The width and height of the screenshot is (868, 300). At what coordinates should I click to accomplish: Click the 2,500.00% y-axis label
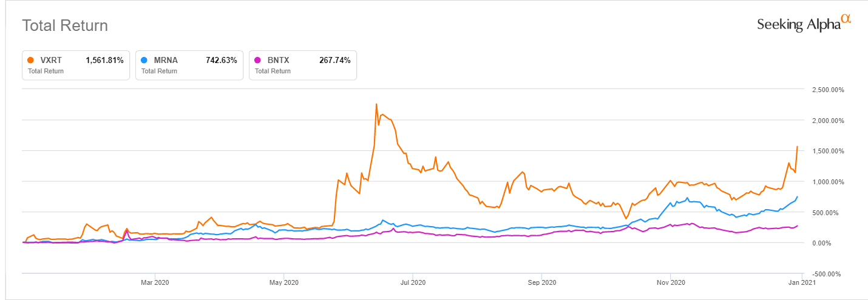828,90
